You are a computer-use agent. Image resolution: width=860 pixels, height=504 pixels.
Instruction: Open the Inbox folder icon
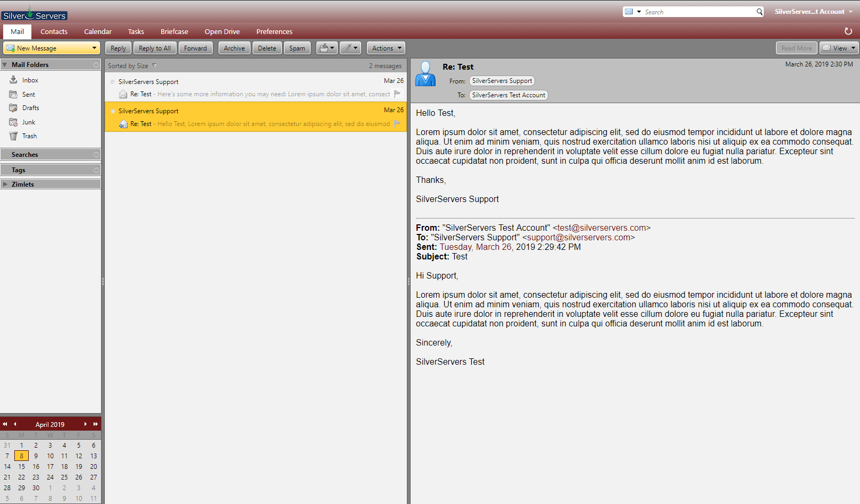point(13,80)
